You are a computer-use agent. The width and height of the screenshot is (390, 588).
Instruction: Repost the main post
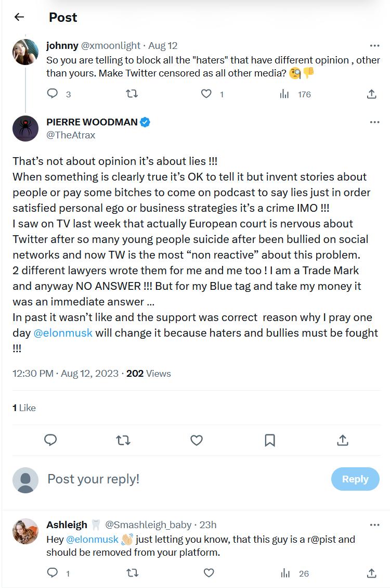click(123, 440)
